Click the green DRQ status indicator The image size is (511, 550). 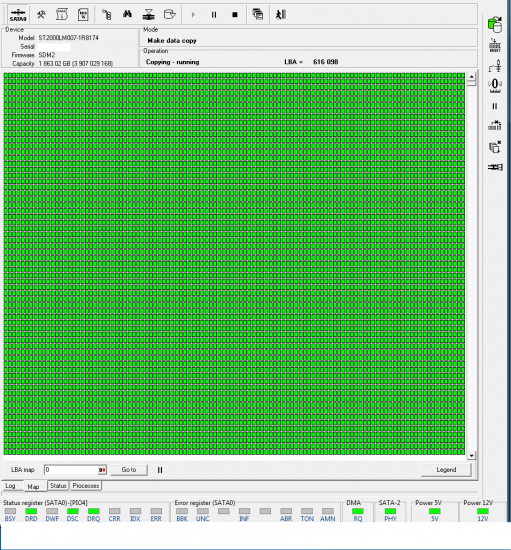(94, 511)
